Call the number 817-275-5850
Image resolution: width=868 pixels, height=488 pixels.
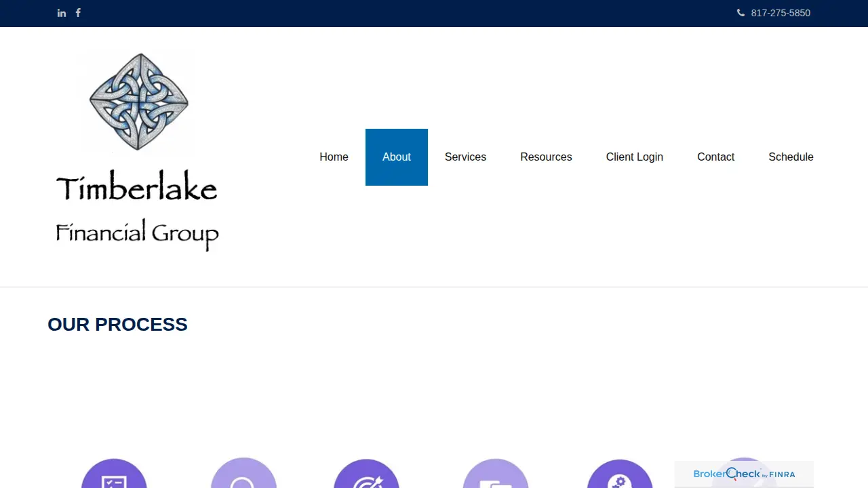tap(781, 13)
